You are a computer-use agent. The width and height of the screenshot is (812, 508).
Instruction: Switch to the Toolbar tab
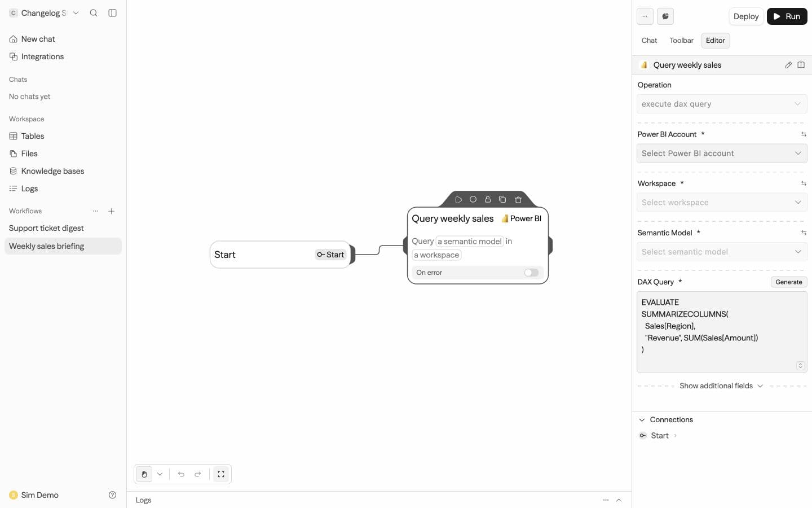tap(681, 41)
